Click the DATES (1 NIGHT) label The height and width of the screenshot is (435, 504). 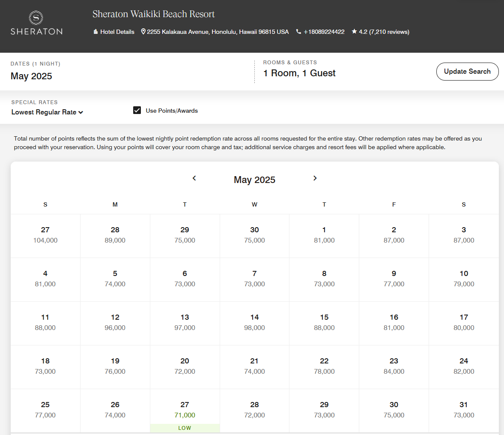click(x=36, y=64)
